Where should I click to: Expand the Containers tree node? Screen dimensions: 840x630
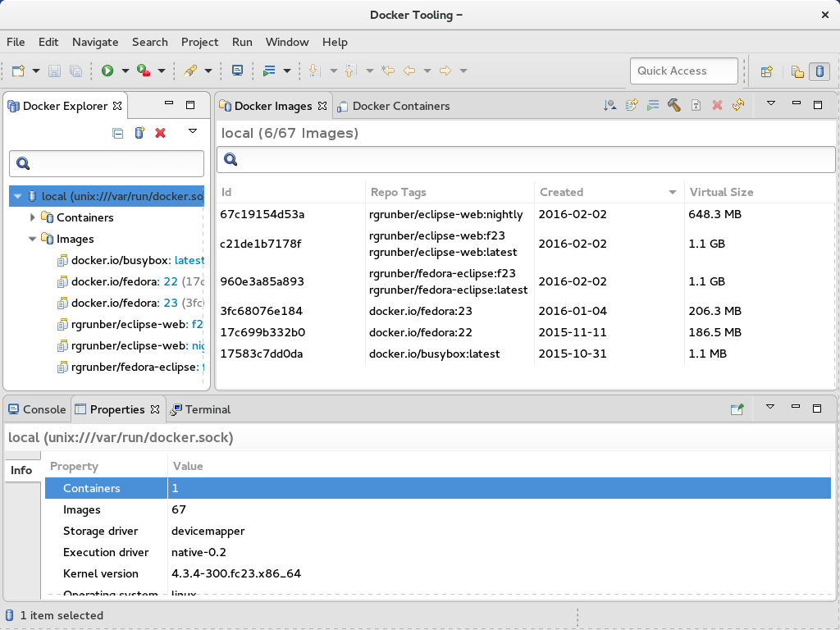(x=33, y=217)
